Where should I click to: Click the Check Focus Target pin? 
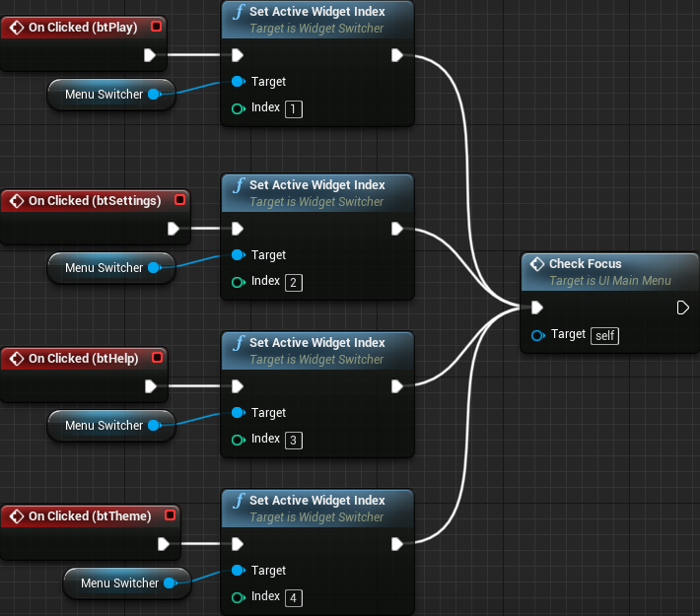click(538, 335)
